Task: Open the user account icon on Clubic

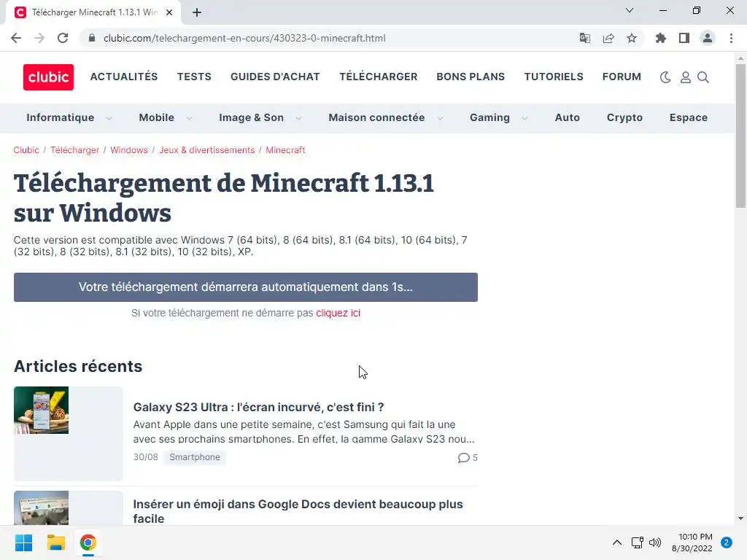Action: click(x=685, y=77)
